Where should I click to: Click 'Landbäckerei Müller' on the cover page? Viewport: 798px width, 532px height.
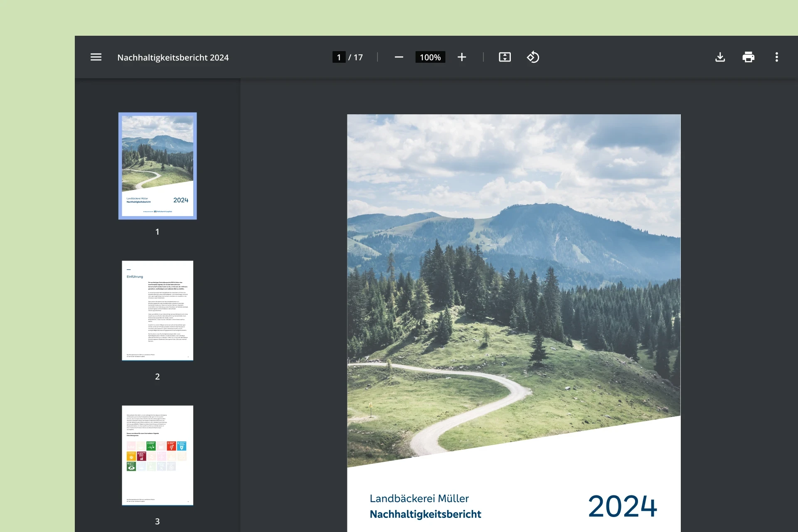click(419, 498)
